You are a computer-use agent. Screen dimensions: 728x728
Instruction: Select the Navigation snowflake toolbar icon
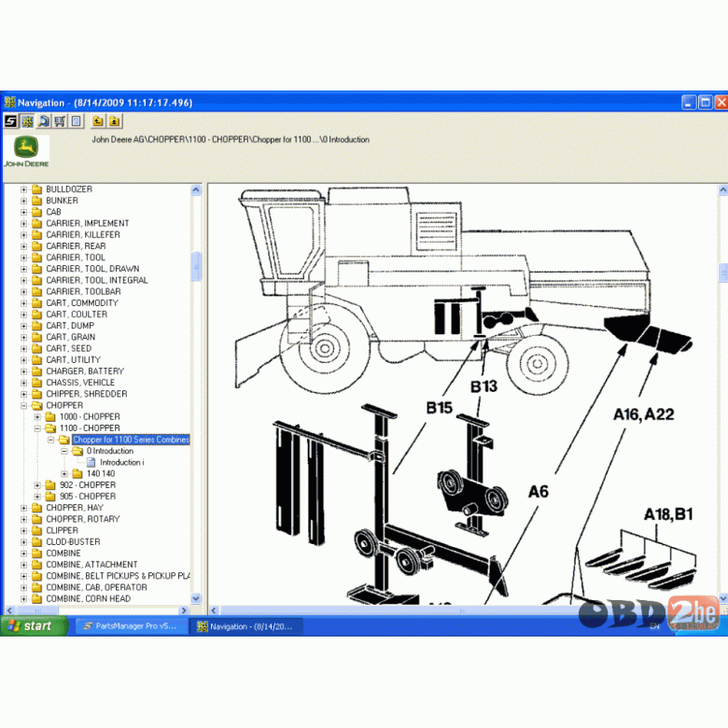pyautogui.click(x=27, y=121)
